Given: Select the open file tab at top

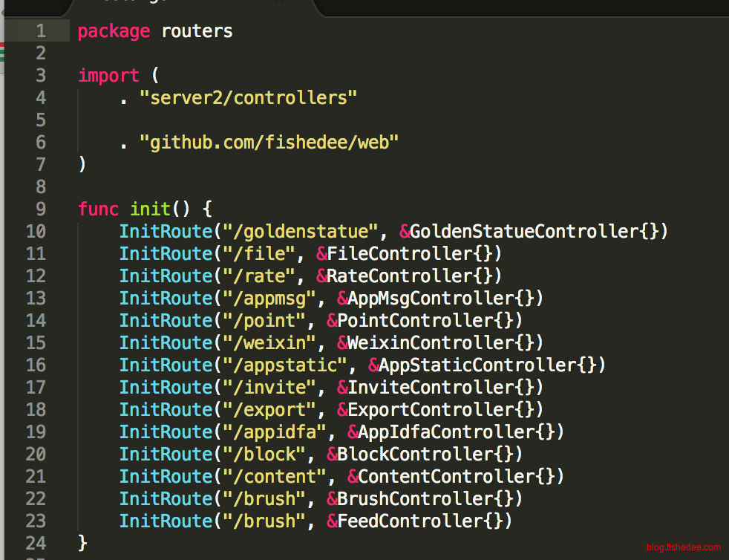Looking at the screenshot, I should pos(193,6).
